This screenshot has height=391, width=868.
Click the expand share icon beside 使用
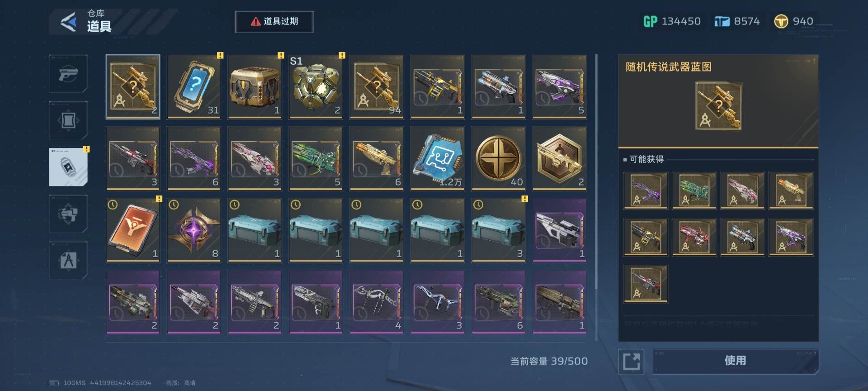click(631, 362)
